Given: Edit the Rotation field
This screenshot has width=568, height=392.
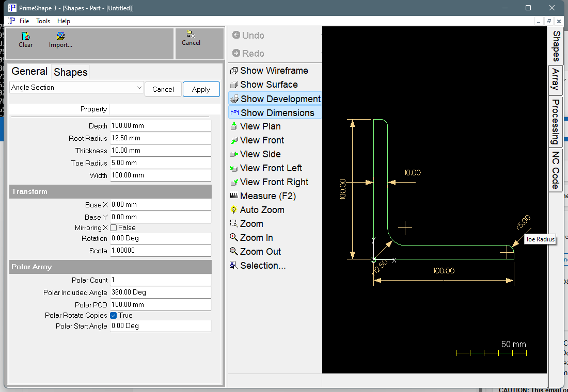Looking at the screenshot, I should 161,238.
